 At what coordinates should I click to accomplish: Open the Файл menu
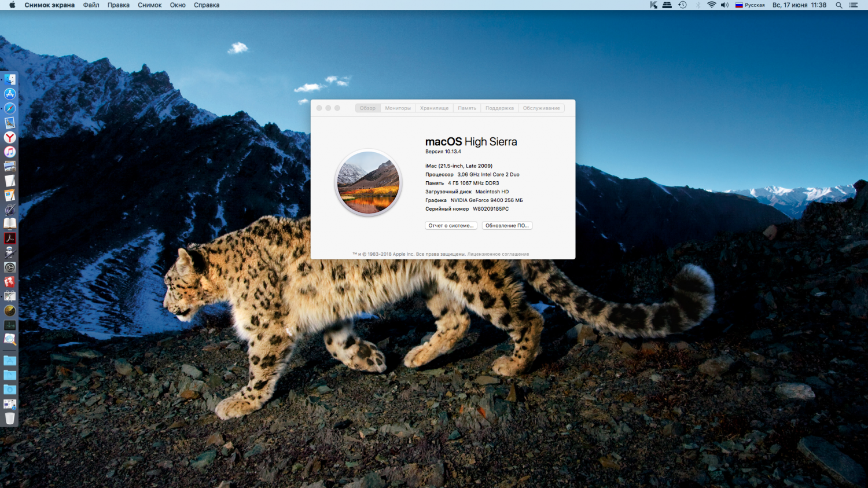pyautogui.click(x=91, y=5)
